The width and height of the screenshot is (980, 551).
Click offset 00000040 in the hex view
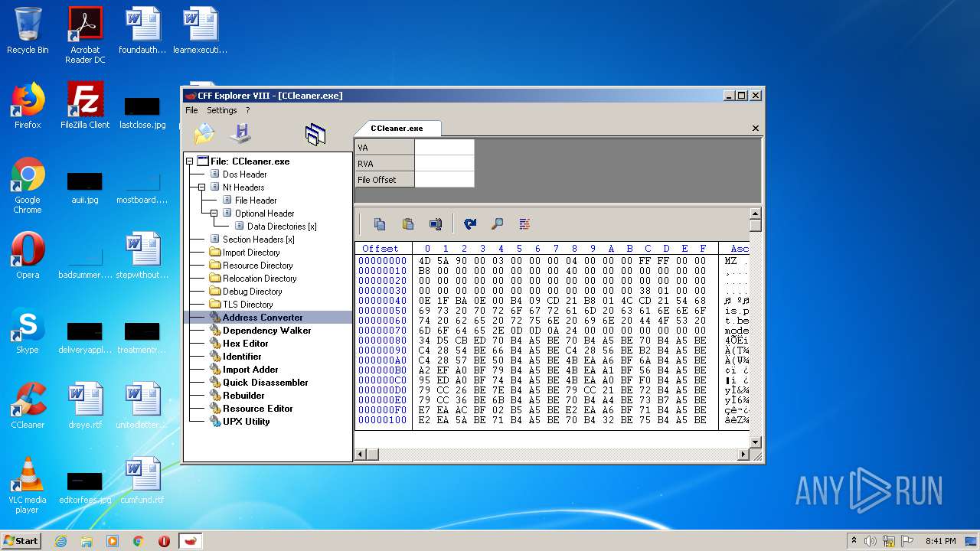pyautogui.click(x=383, y=301)
